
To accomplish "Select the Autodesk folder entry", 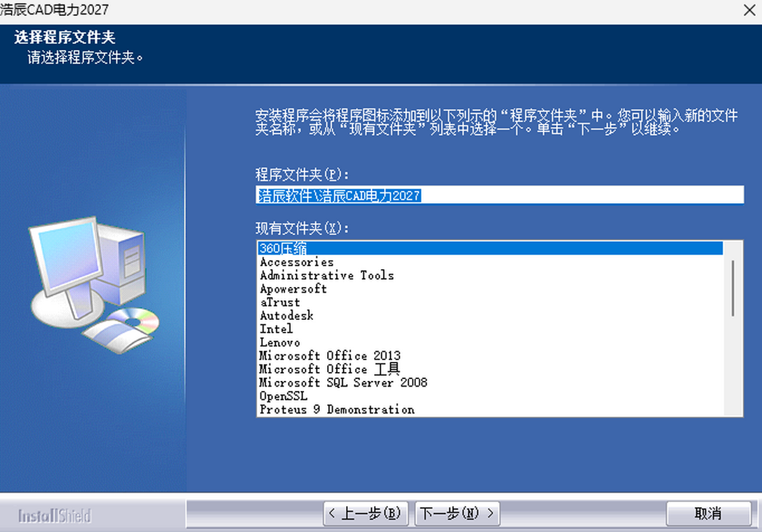I will [x=490, y=315].
